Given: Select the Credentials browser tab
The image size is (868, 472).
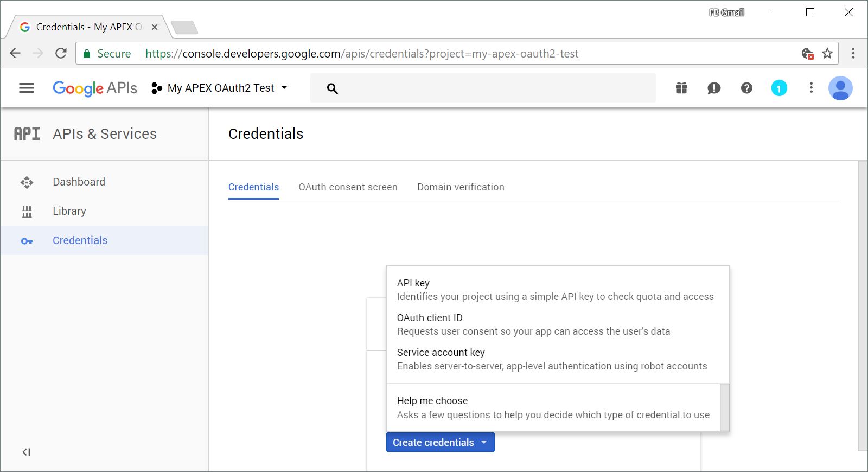Looking at the screenshot, I should (x=88, y=27).
